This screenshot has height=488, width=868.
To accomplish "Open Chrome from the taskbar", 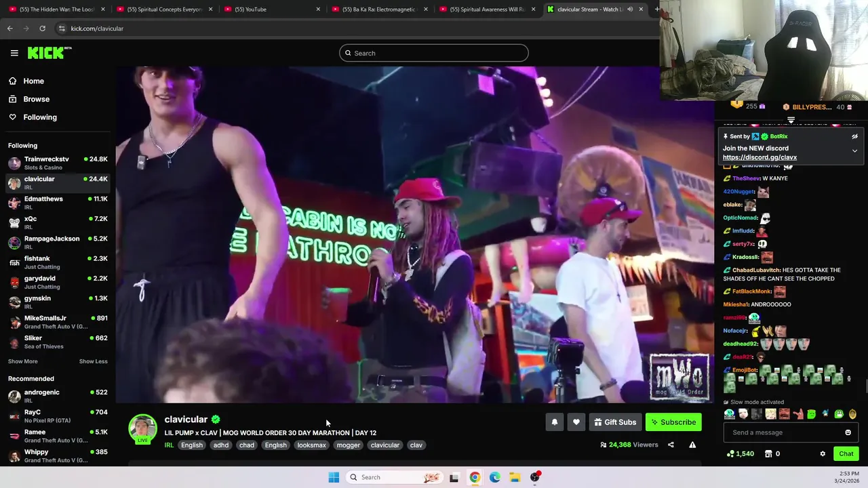I will 475,477.
